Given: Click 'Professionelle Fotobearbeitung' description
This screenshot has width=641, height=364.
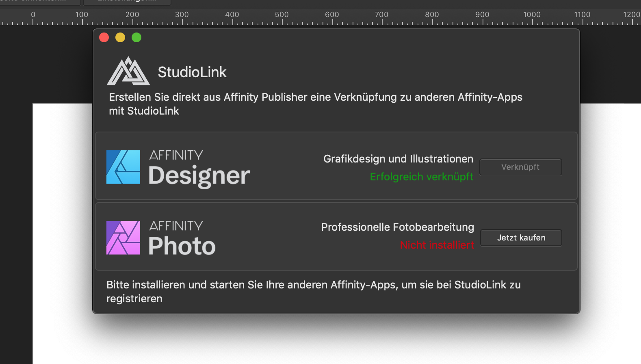Looking at the screenshot, I should click(x=398, y=227).
